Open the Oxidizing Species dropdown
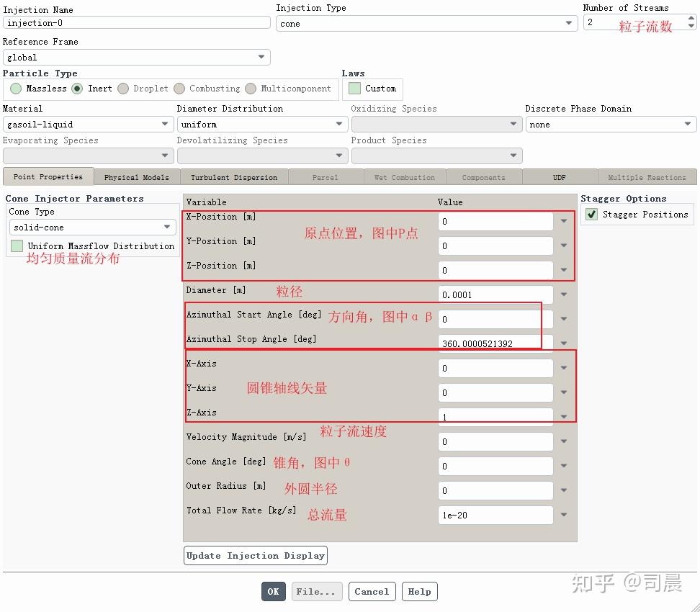 coord(436,124)
